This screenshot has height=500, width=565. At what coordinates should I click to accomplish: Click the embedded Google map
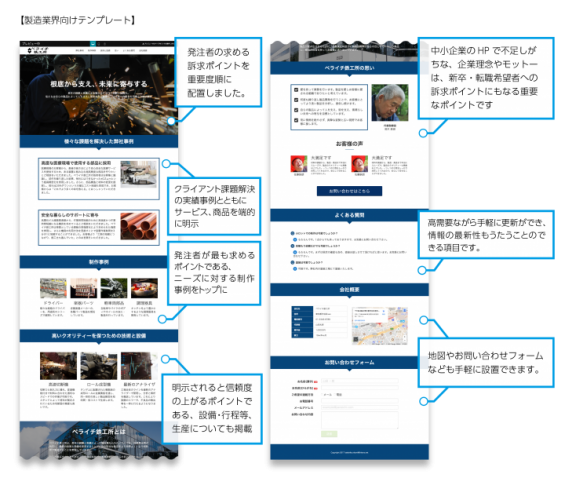coord(380,326)
